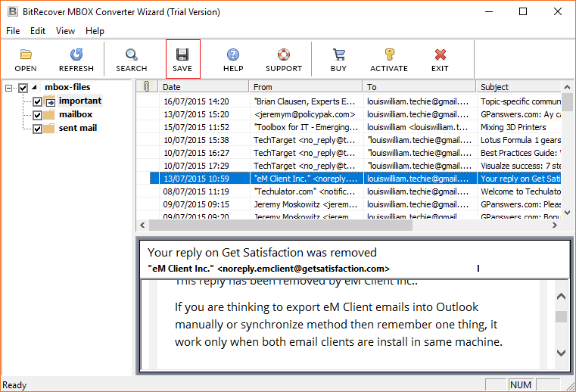Click the preview pane scroll up arrow
The height and width of the screenshot is (392, 576).
[561, 296]
